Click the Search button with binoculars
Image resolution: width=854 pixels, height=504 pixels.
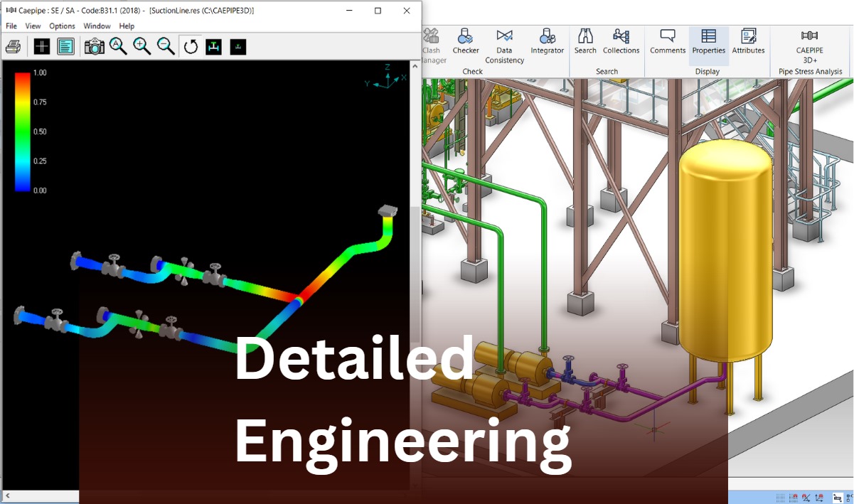tap(585, 41)
